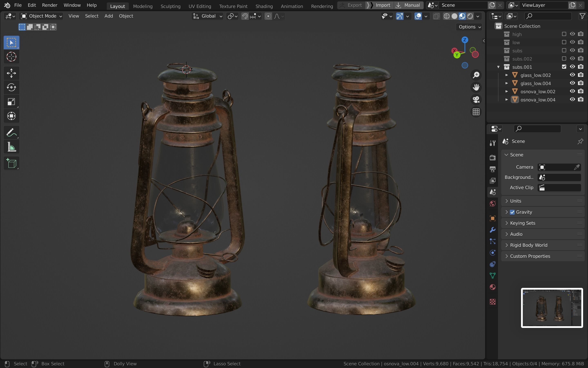This screenshot has width=588, height=368.
Task: Open the World properties tab
Action: click(x=492, y=203)
